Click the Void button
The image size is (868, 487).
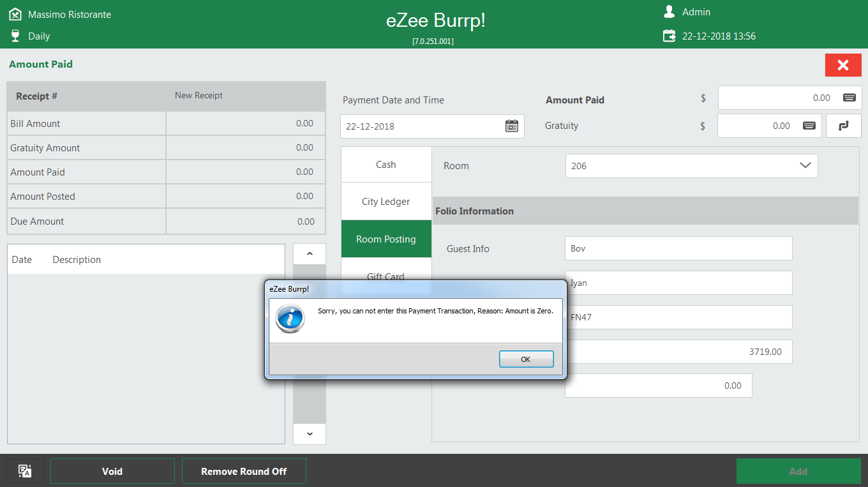112,471
